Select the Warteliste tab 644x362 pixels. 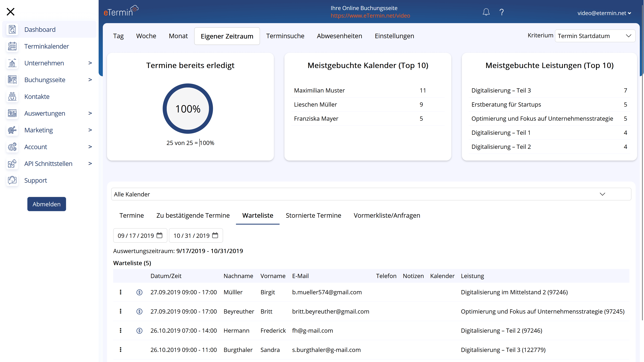point(257,215)
